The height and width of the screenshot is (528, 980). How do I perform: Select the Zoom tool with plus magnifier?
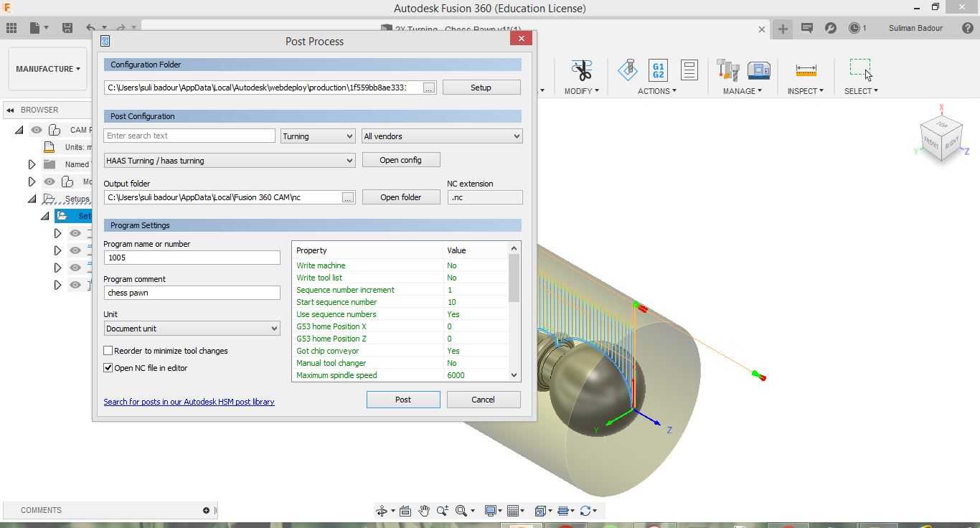tap(443, 511)
